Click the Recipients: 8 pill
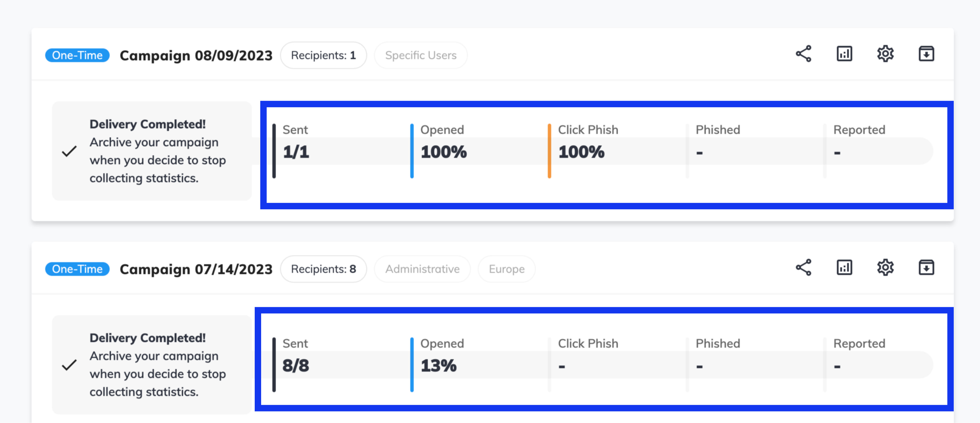980x423 pixels. [323, 269]
